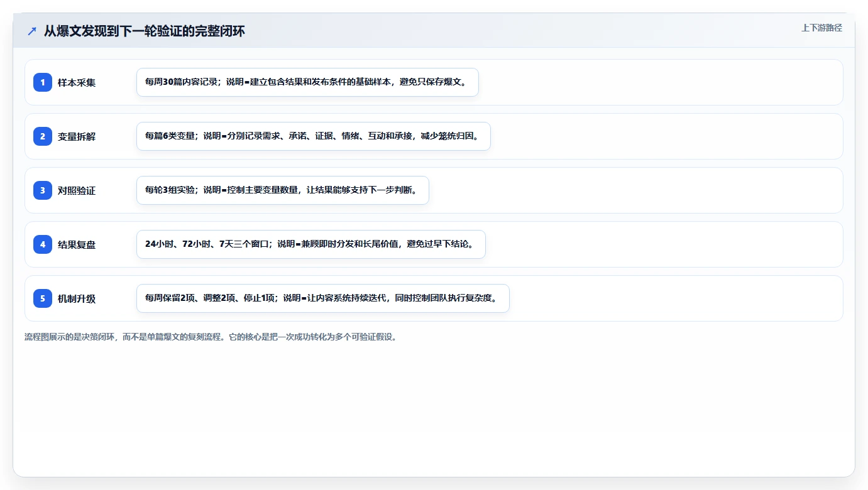The image size is (868, 490).
Task: Click the 对照验证 step label
Action: click(77, 190)
